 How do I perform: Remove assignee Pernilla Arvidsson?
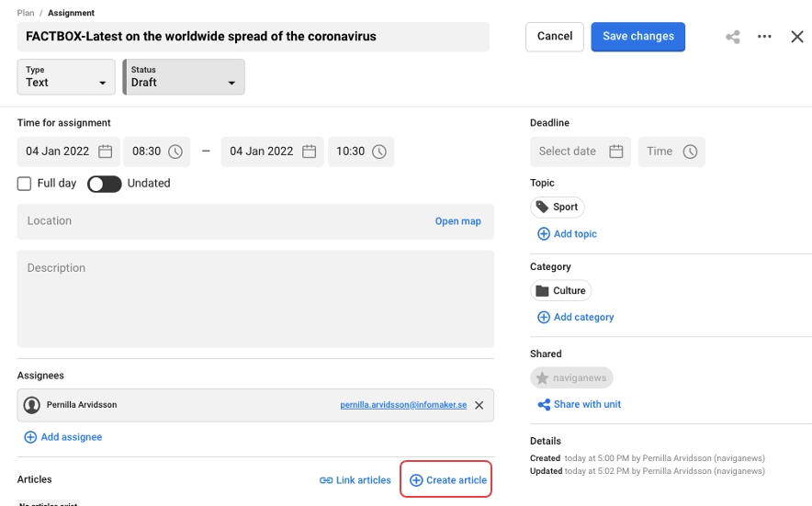[479, 405]
